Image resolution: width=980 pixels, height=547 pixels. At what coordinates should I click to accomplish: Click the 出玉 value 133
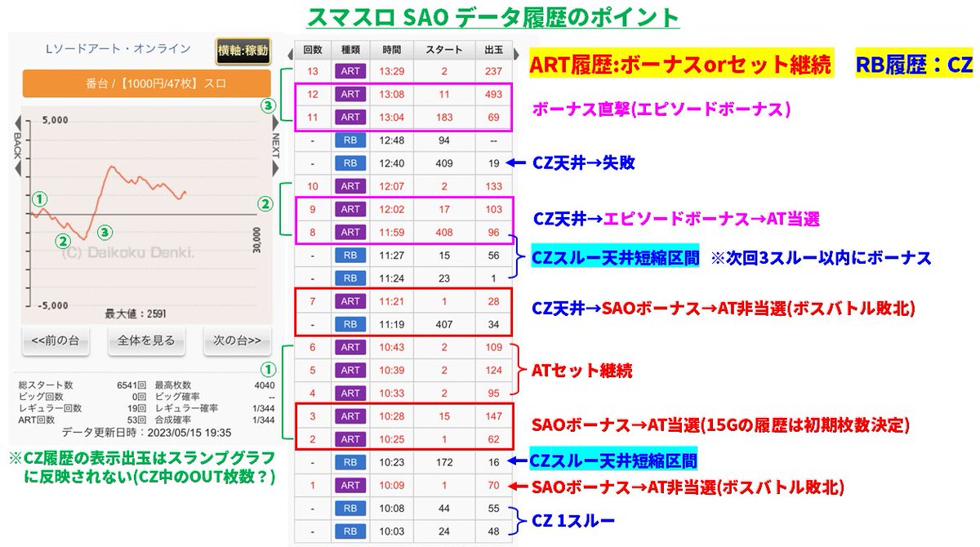click(493, 186)
